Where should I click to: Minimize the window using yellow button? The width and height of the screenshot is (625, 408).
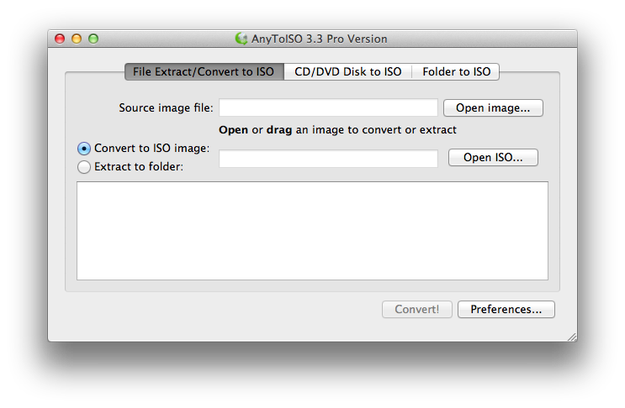(77, 39)
